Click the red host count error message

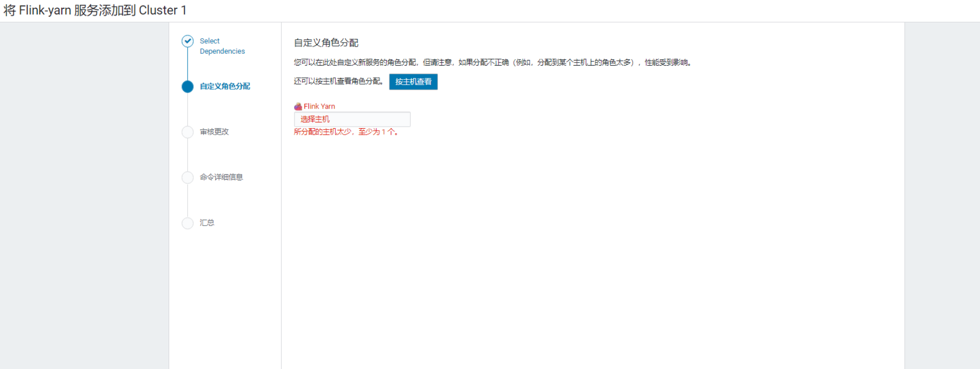(346, 132)
